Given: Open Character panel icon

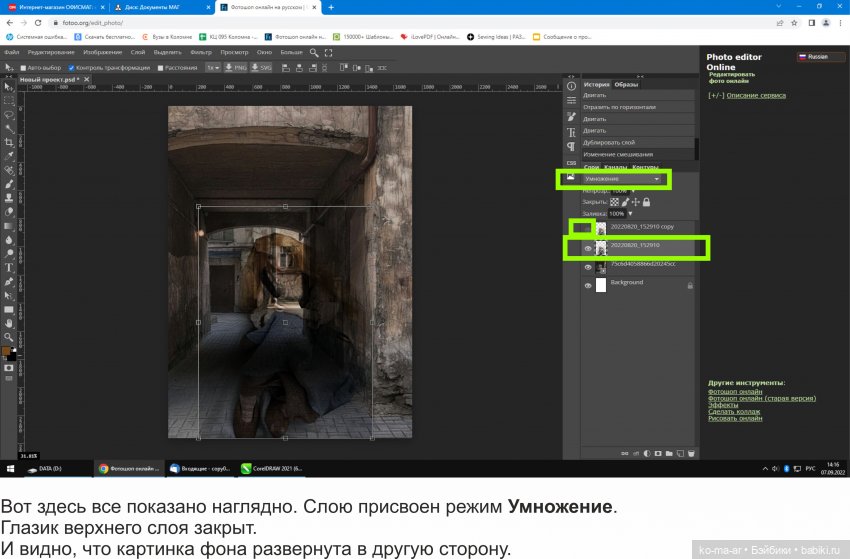Looking at the screenshot, I should pyautogui.click(x=571, y=132).
